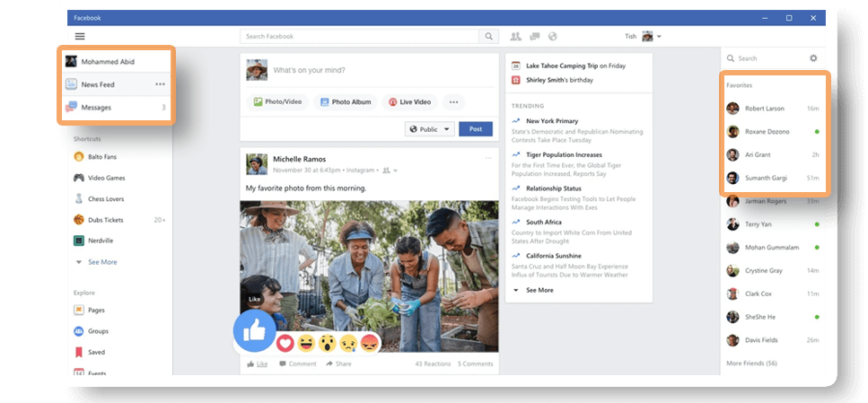Click Like below the post
The height and width of the screenshot is (403, 868).
(258, 364)
